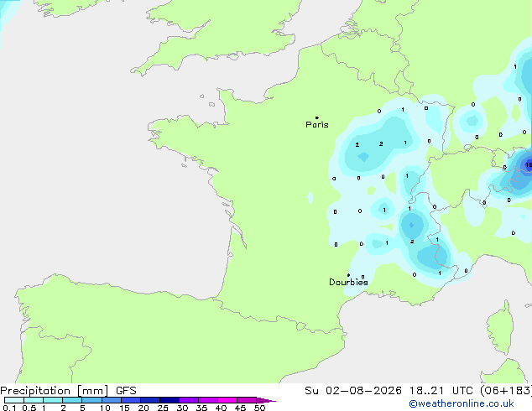Pick the 1–2 mm legend swatch

[53, 400]
